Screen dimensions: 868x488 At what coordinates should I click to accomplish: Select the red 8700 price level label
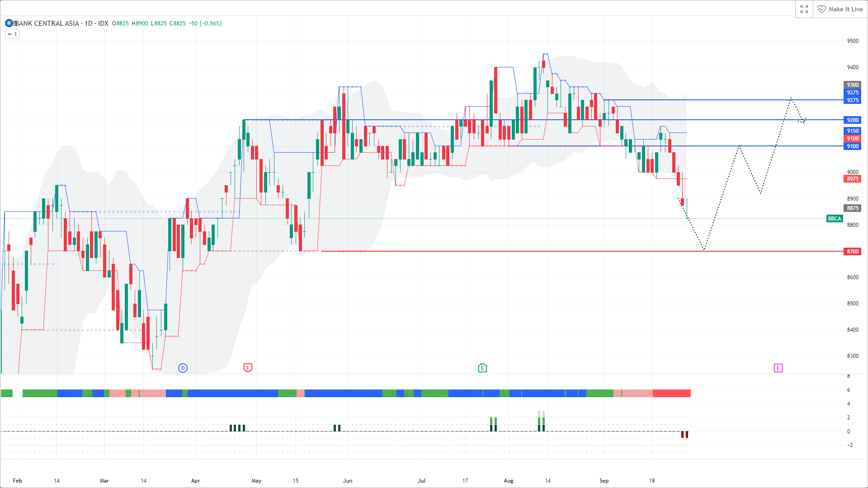[853, 252]
